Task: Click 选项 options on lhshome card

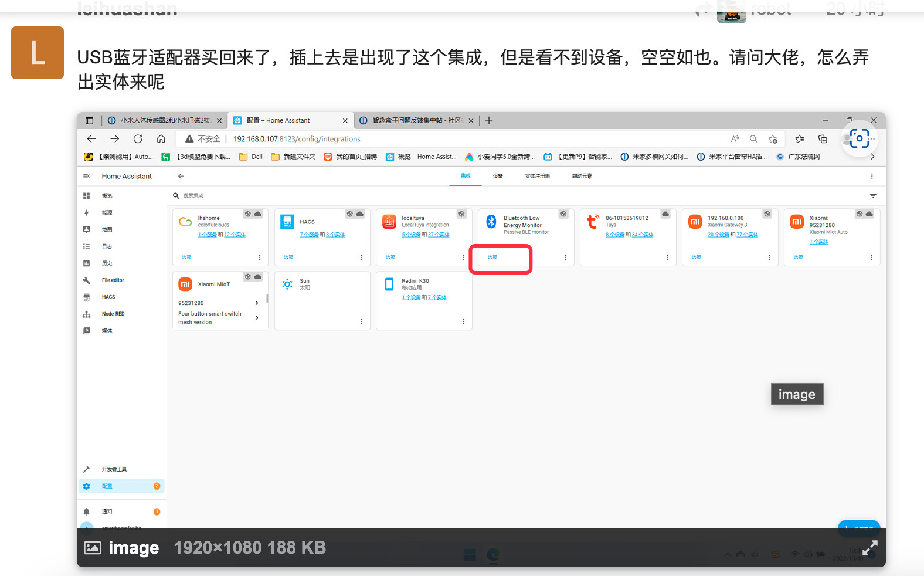Action: pyautogui.click(x=186, y=257)
